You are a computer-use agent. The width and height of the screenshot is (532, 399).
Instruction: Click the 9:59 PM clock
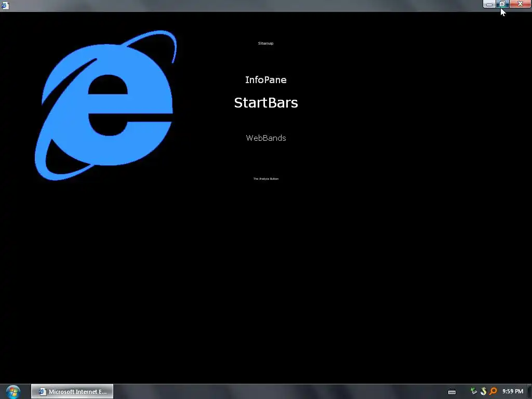(x=513, y=391)
